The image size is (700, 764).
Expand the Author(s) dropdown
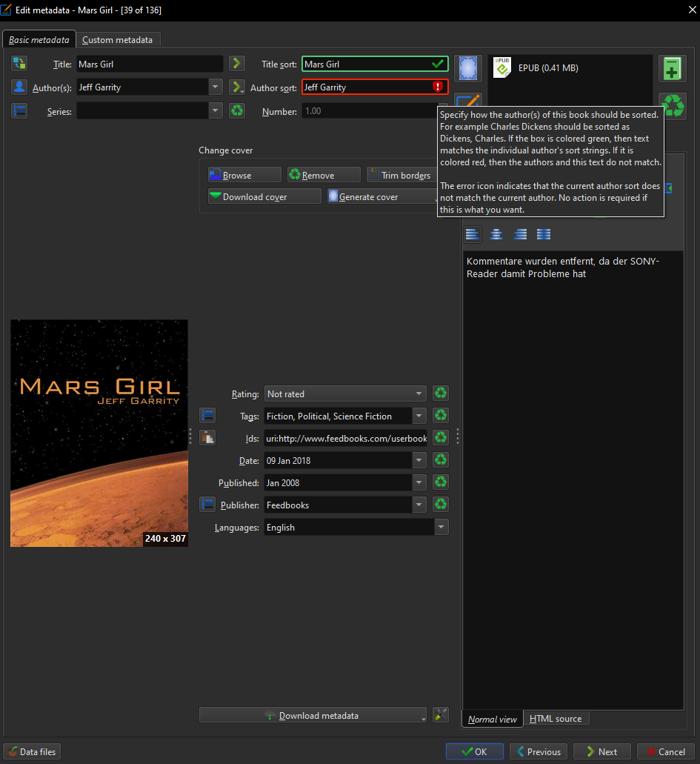click(215, 87)
